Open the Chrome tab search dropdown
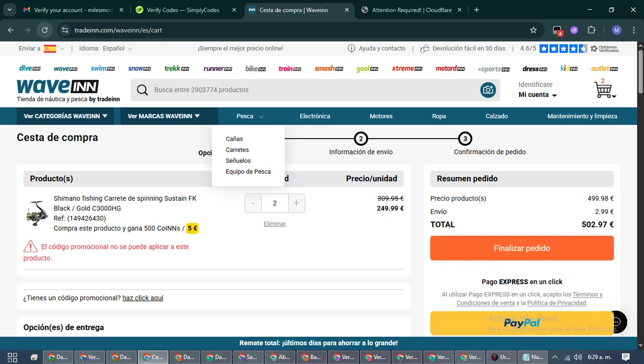 pos(9,9)
